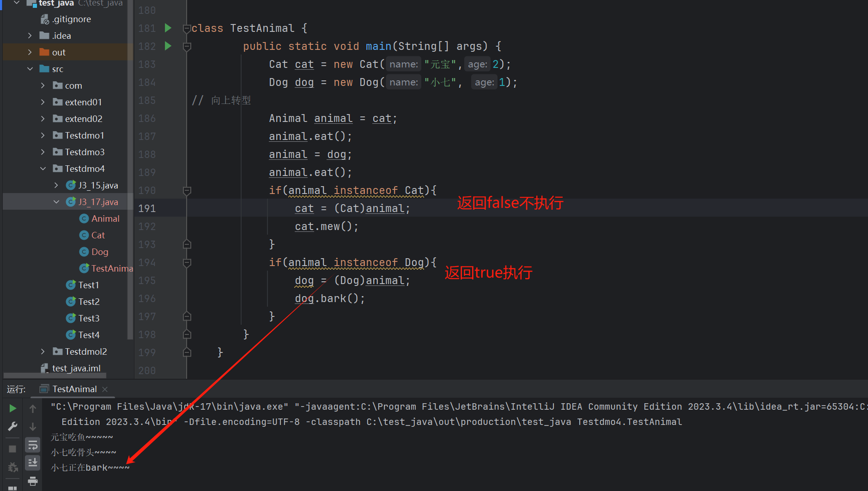Click cat.mew() call on line 192
The width and height of the screenshot is (868, 491).
tap(327, 227)
